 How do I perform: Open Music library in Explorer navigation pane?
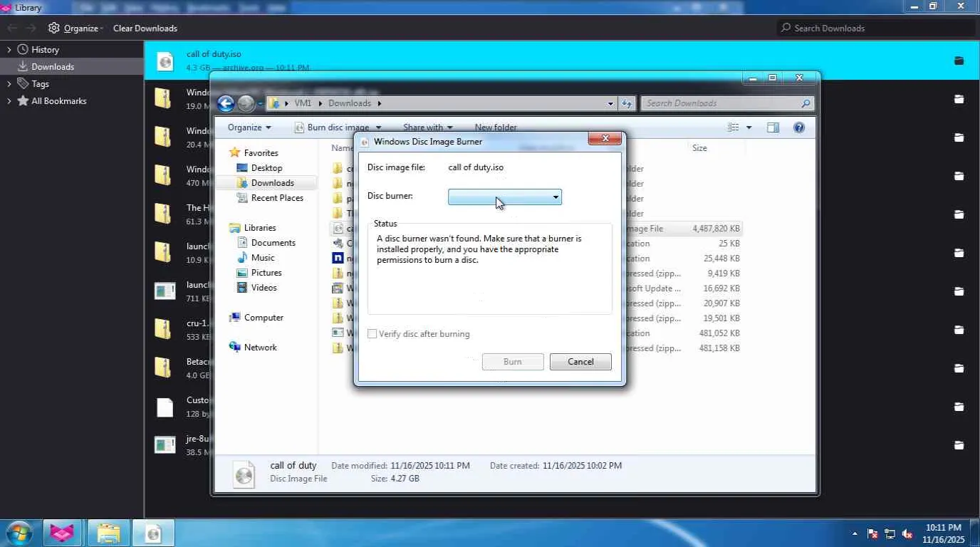point(263,258)
